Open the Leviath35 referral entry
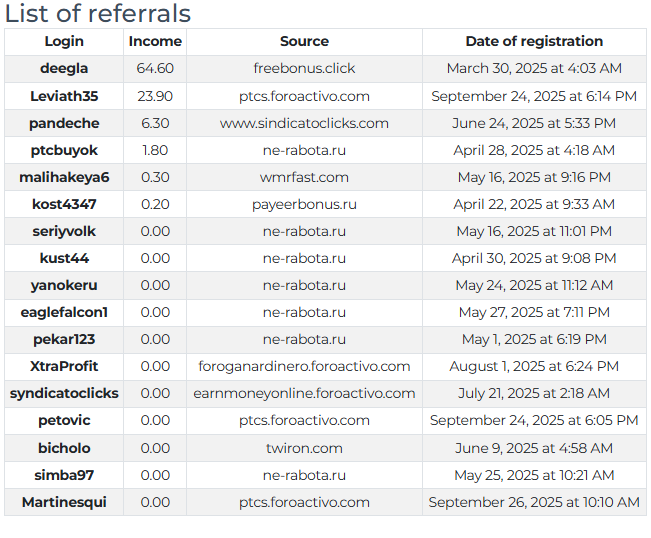The image size is (651, 538). pyautogui.click(x=64, y=96)
